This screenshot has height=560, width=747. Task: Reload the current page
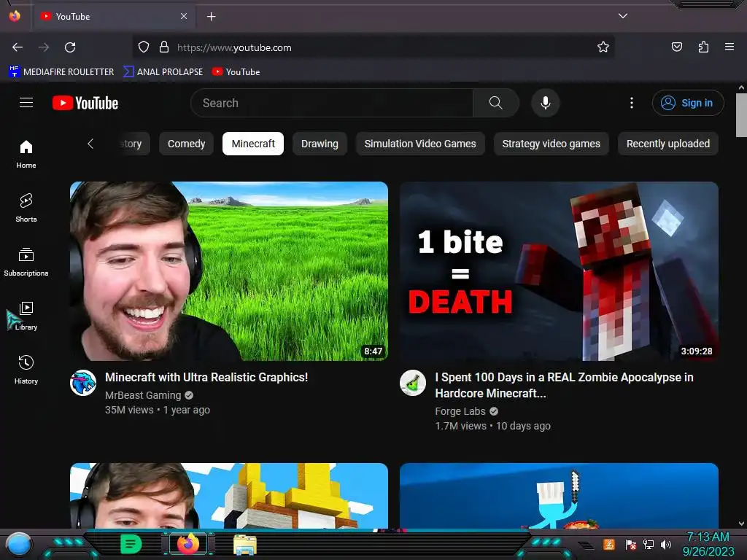tap(70, 47)
